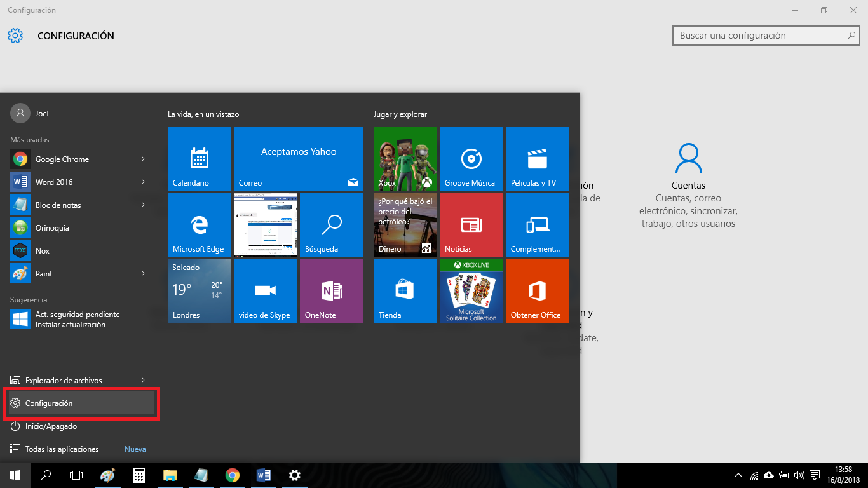Open the Correo mail tile
868x488 pixels.
[x=299, y=159]
